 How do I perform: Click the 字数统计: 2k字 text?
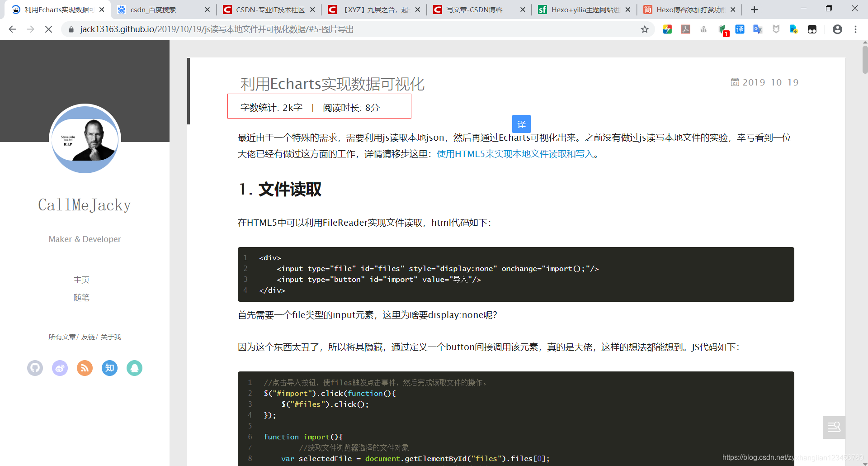click(x=271, y=108)
